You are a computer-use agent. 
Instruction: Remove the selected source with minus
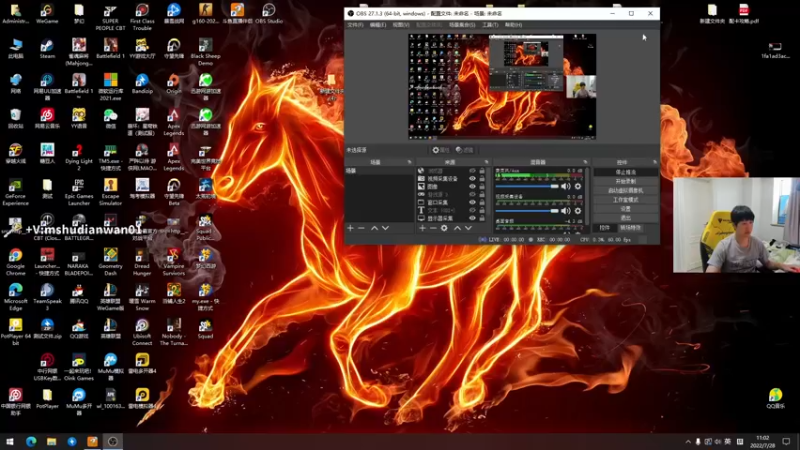pyautogui.click(x=433, y=228)
